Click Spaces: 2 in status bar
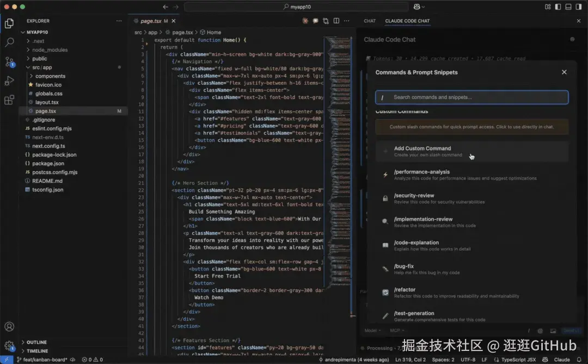Viewport: 588px width, 364px height. 443,360
